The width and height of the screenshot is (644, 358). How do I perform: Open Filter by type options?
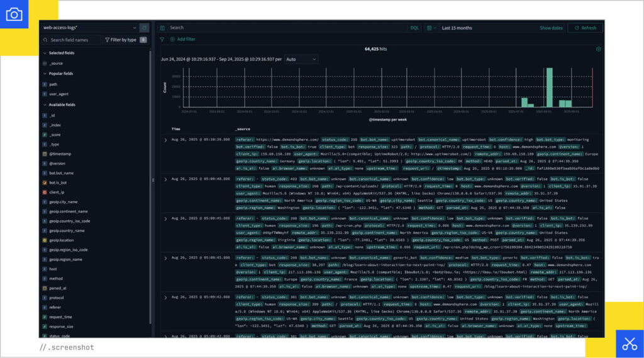[126, 40]
